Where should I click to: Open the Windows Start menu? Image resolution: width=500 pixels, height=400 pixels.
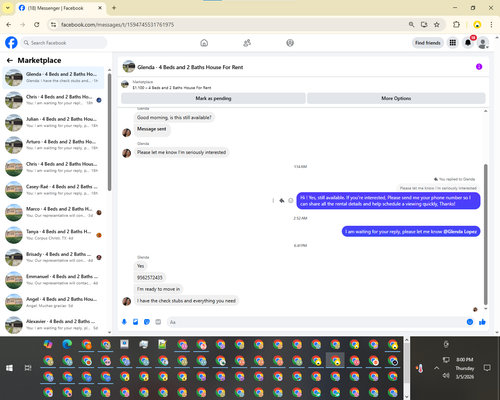point(9,368)
